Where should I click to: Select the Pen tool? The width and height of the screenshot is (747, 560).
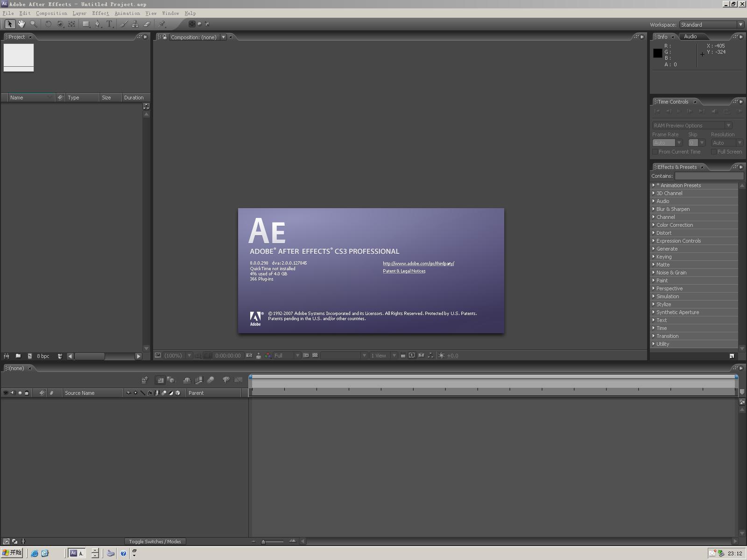click(98, 24)
